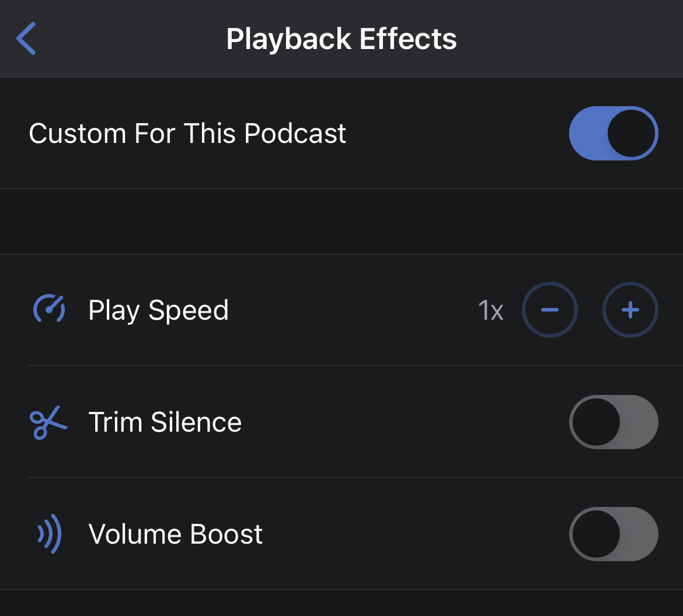Tap the Custom For This Podcast label
Image resolution: width=683 pixels, height=616 pixels.
pyautogui.click(x=187, y=134)
